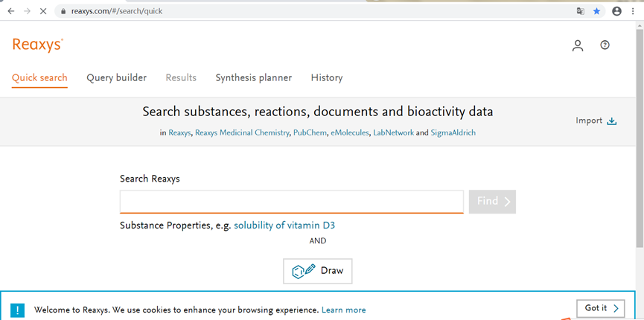Open the Draw structure editor button
This screenshot has height=320, width=644.
point(318,271)
